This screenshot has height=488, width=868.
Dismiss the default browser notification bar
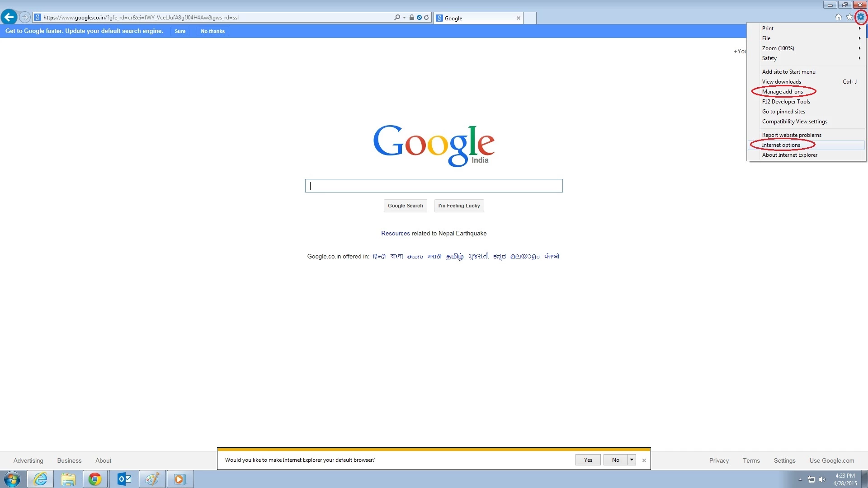pos(644,460)
